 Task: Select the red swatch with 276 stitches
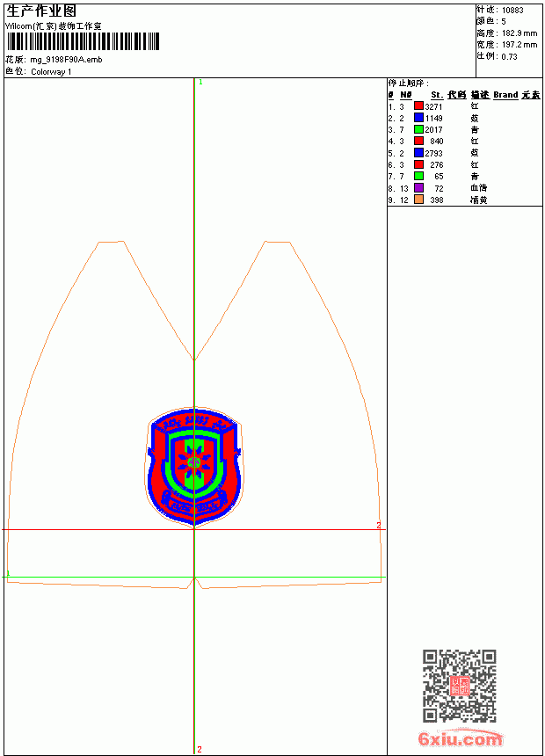[x=418, y=164]
